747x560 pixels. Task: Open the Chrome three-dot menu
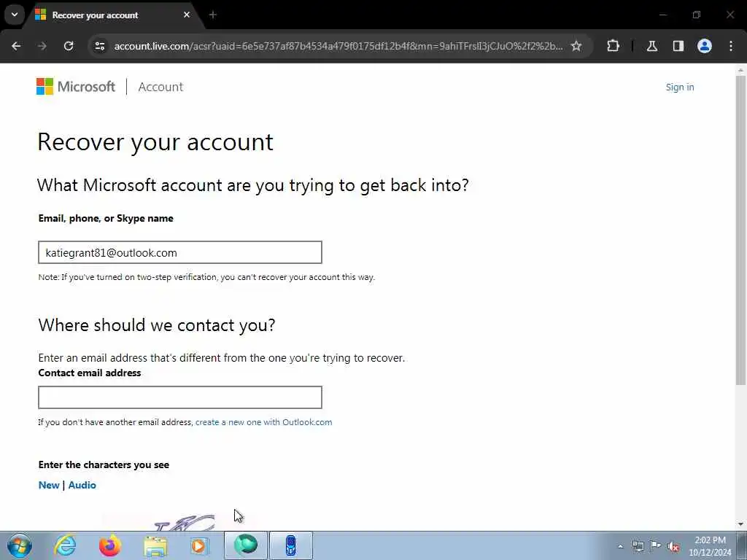click(731, 46)
